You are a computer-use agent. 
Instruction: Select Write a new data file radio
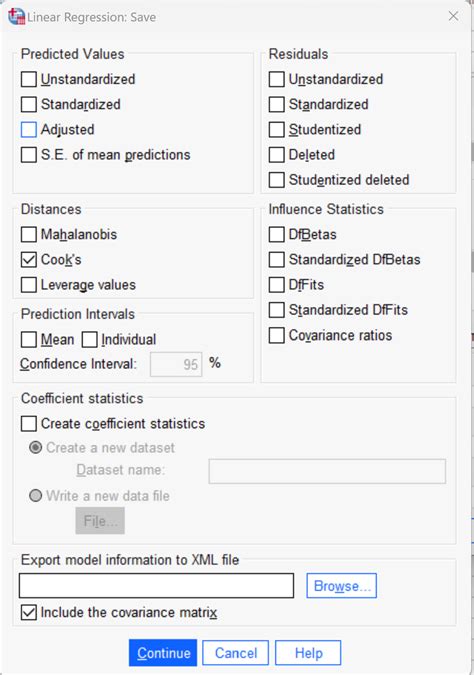35,496
